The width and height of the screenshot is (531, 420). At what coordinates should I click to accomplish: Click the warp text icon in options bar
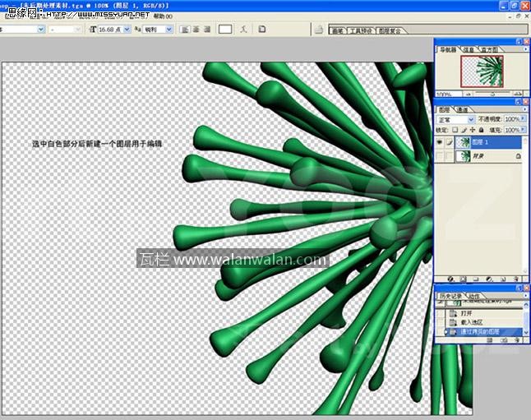[243, 30]
